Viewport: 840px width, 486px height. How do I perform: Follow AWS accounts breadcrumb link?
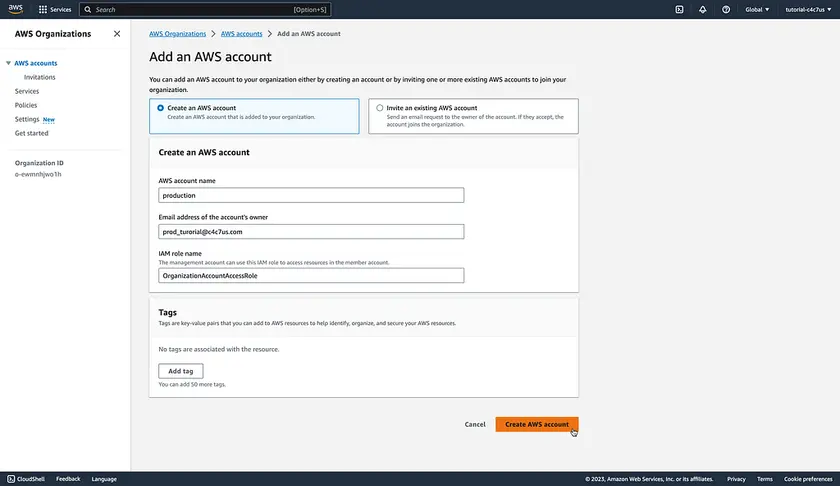point(242,34)
